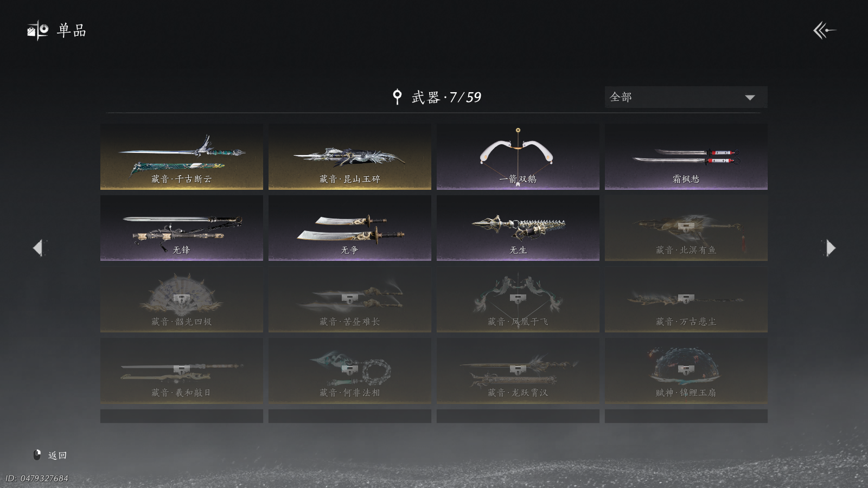Open the 全部 filter dropdown
Viewport: 868px width, 488px height.
pos(686,97)
